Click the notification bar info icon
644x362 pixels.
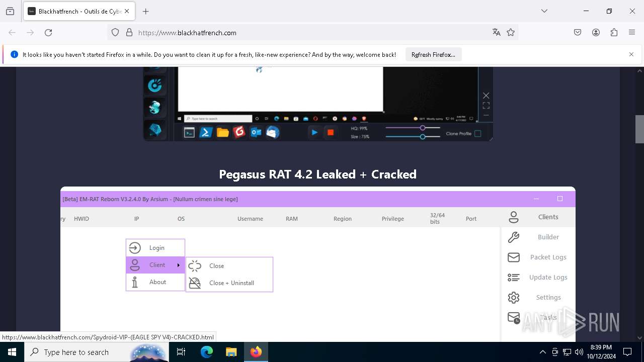[x=14, y=54]
